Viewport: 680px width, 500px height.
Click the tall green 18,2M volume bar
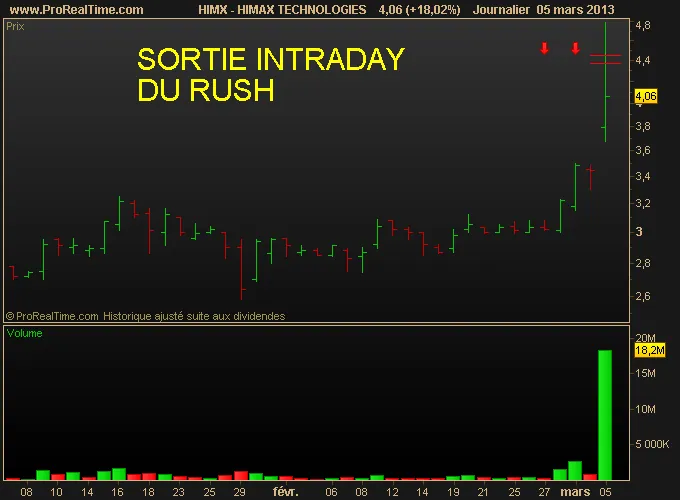605,415
